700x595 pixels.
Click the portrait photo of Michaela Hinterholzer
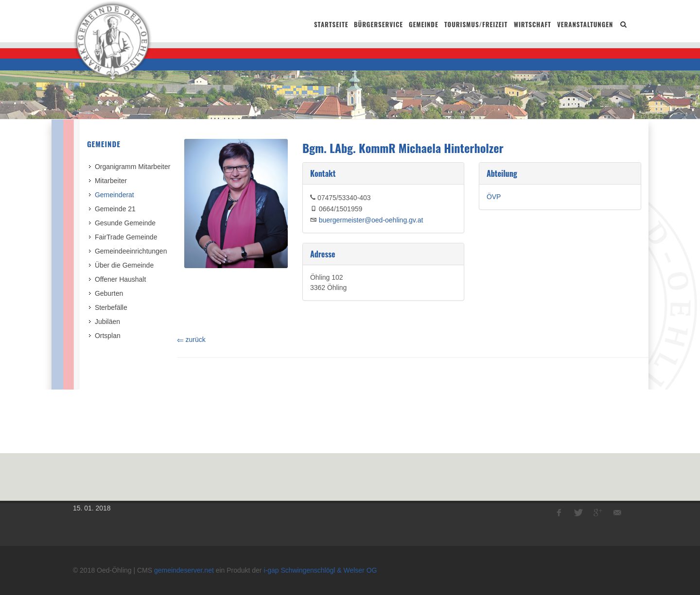(x=236, y=204)
